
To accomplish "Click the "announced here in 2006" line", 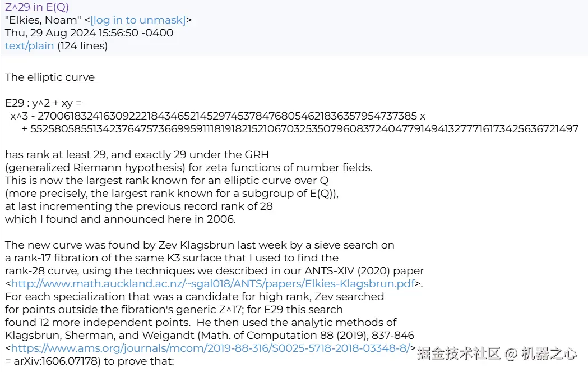I will pos(121,219).
